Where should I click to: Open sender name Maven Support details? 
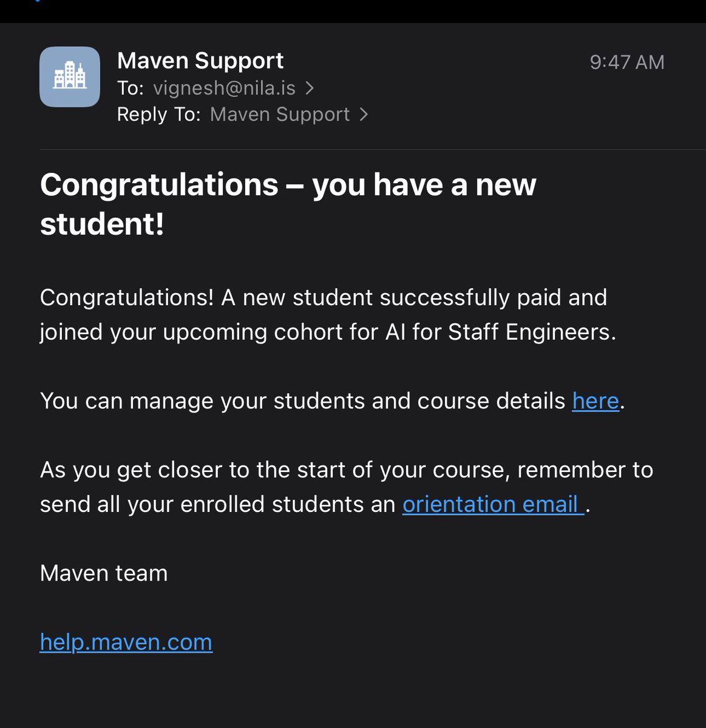pos(200,61)
